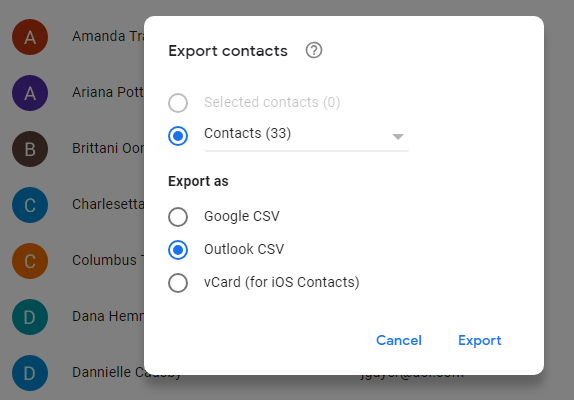Viewport: 574px width, 400px height.
Task: Click the Amanda contact name
Action: pyautogui.click(x=108, y=36)
